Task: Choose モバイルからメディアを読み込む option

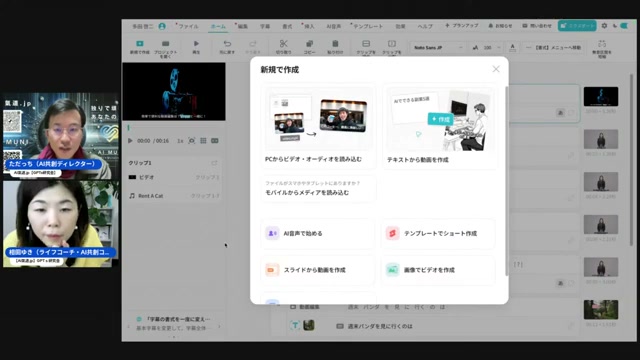Action: click(318, 189)
